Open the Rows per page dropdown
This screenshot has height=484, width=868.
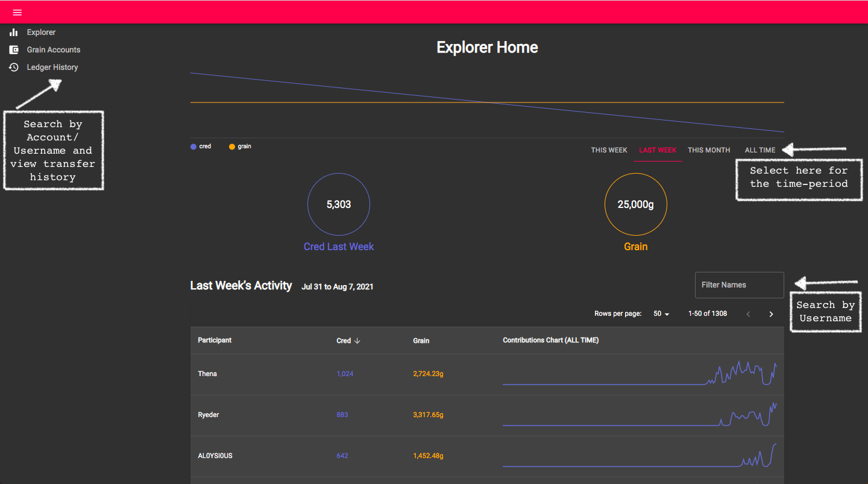(x=661, y=314)
